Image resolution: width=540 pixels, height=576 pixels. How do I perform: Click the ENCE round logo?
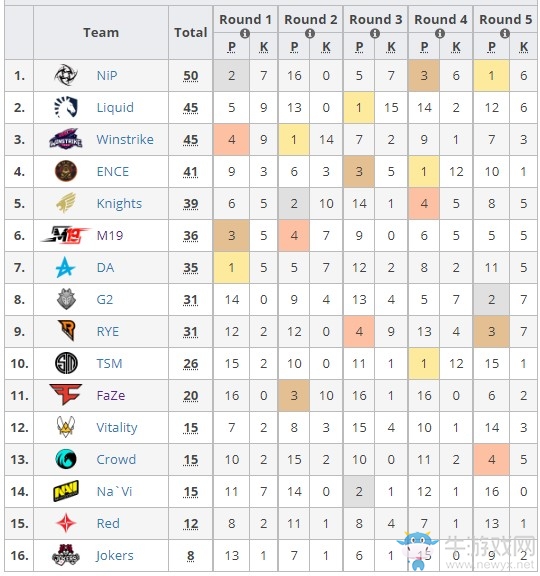click(66, 171)
